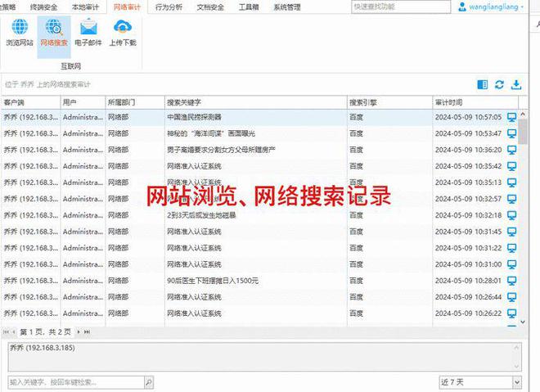View screen icon for 10:28:01 record
The image size is (540, 392).
point(511,281)
